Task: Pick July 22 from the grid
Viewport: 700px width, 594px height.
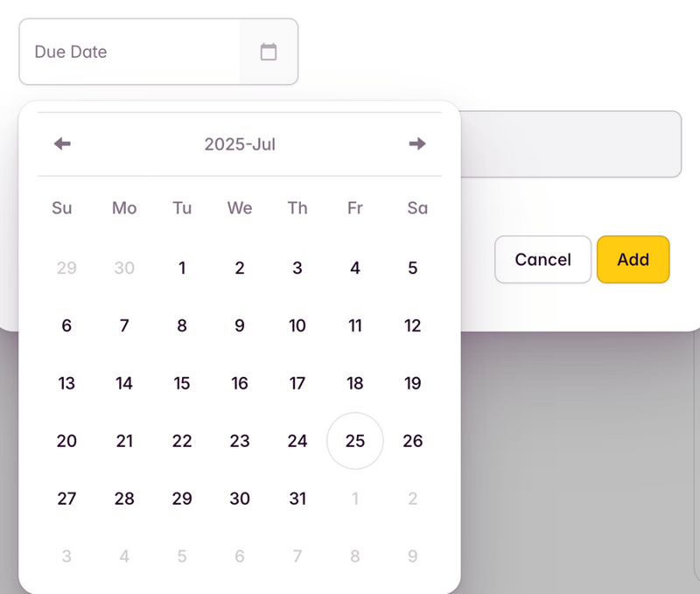Action: pos(182,441)
